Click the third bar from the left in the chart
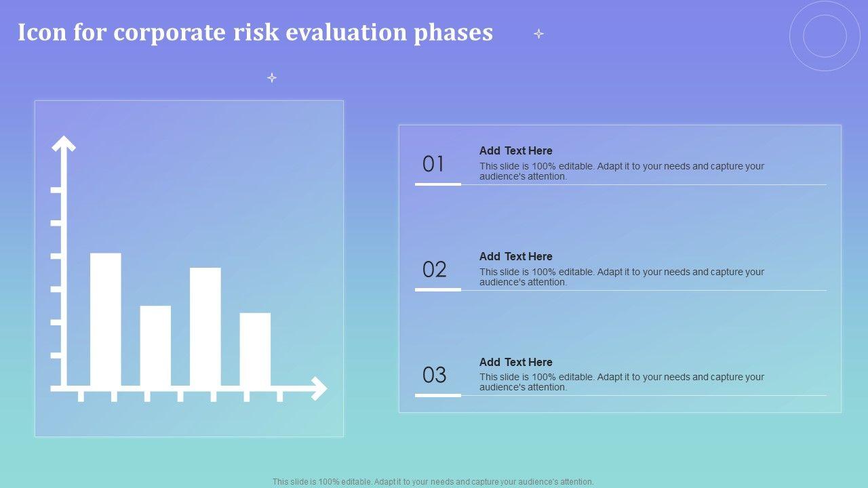Viewport: 868px width, 488px height. (205, 327)
